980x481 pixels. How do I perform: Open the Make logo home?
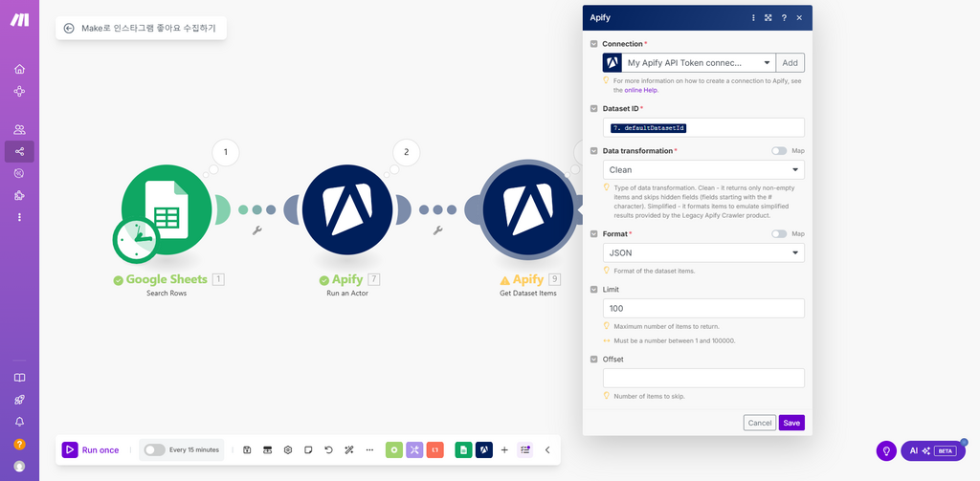coord(19,19)
